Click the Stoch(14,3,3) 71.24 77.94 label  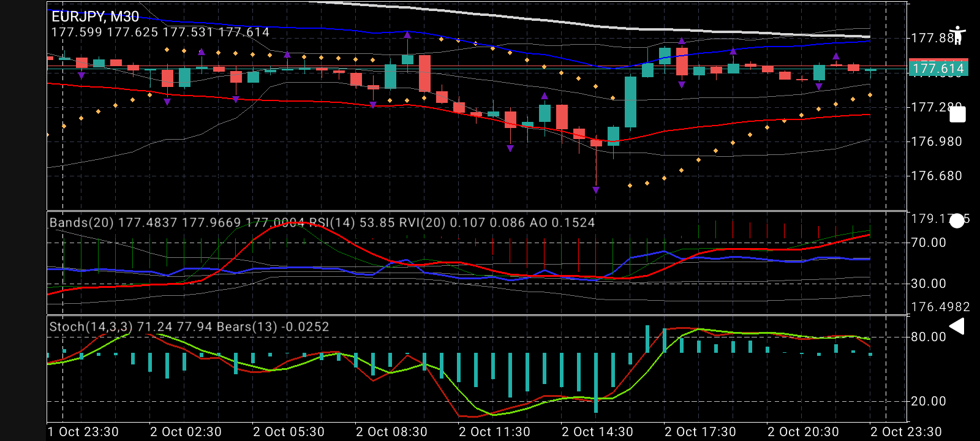pyautogui.click(x=132, y=326)
